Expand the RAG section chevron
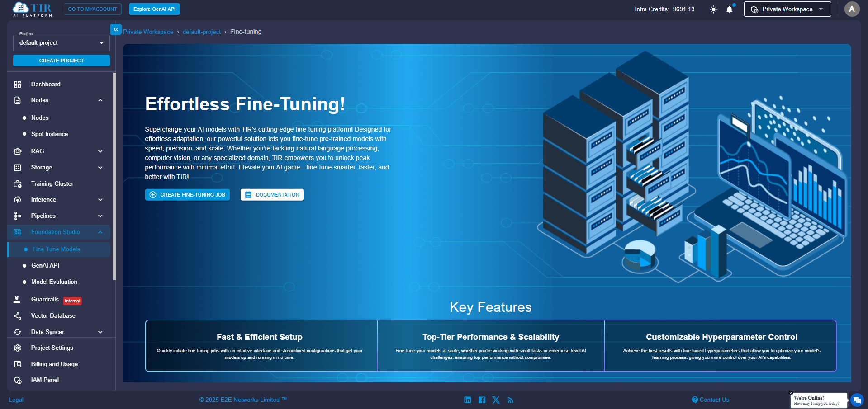Viewport: 868px width, 409px height. point(100,151)
